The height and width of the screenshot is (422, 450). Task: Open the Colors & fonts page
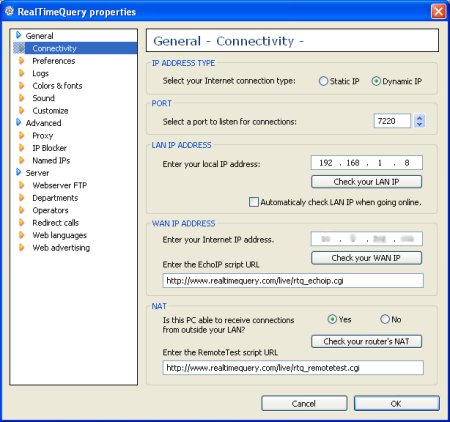[x=57, y=86]
